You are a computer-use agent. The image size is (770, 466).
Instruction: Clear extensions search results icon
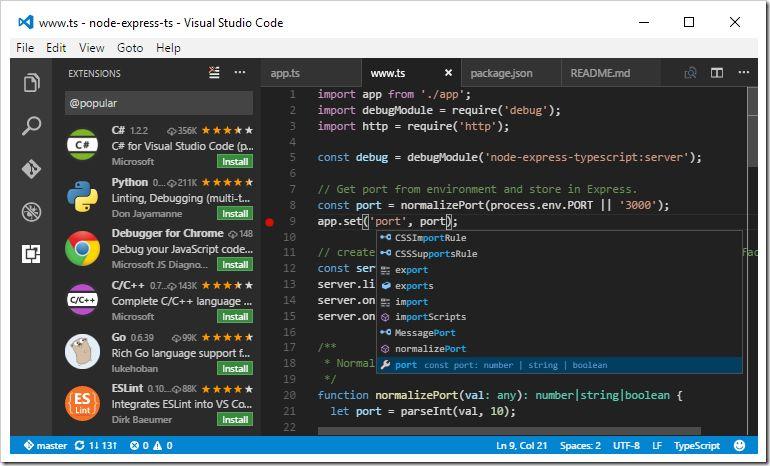[x=214, y=73]
